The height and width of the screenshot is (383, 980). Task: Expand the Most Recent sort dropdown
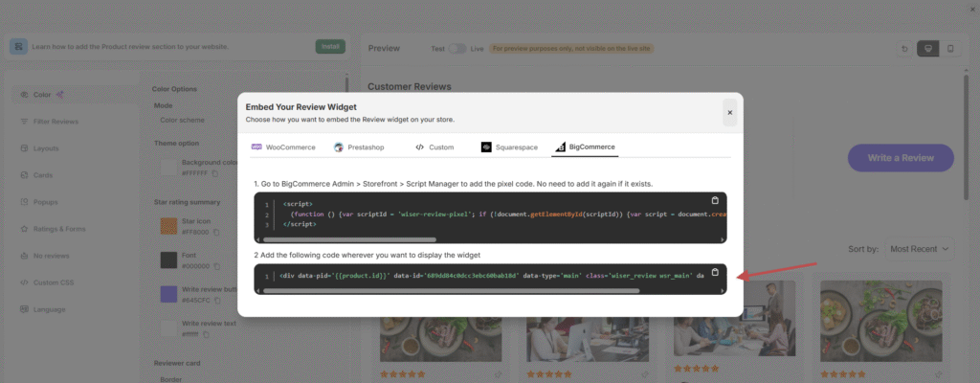pyautogui.click(x=919, y=249)
